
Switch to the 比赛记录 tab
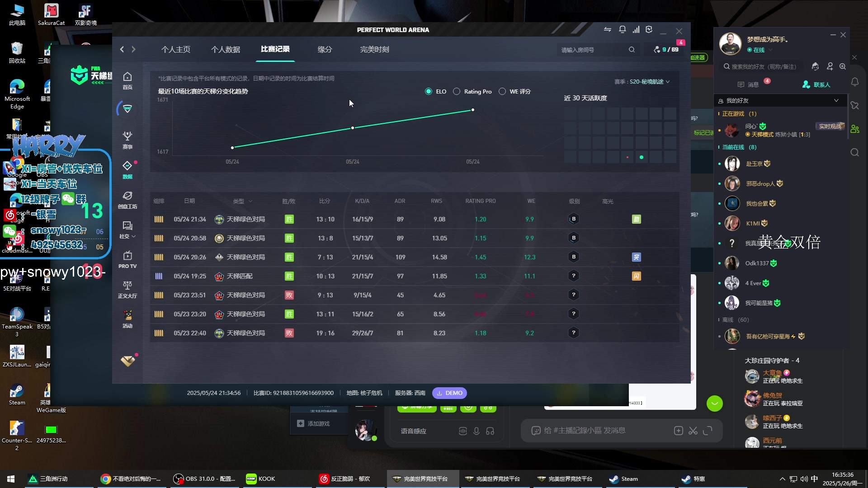pyautogui.click(x=275, y=49)
